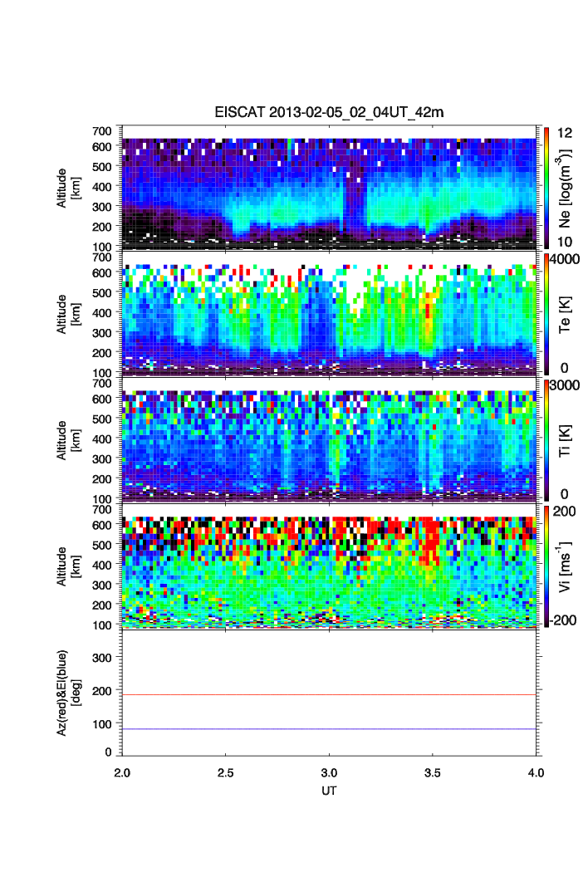Click the Altitude label of the Te panel
This screenshot has width=588, height=882.
click(x=67, y=314)
